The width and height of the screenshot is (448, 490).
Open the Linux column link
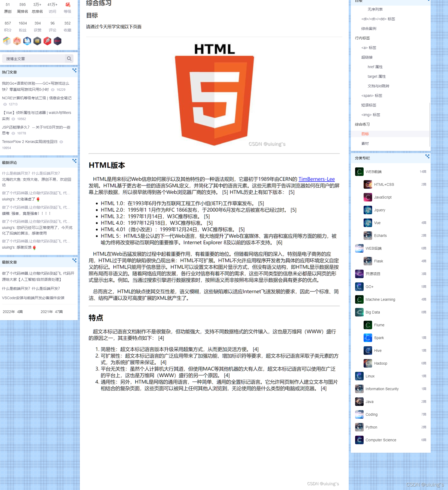[x=370, y=376]
